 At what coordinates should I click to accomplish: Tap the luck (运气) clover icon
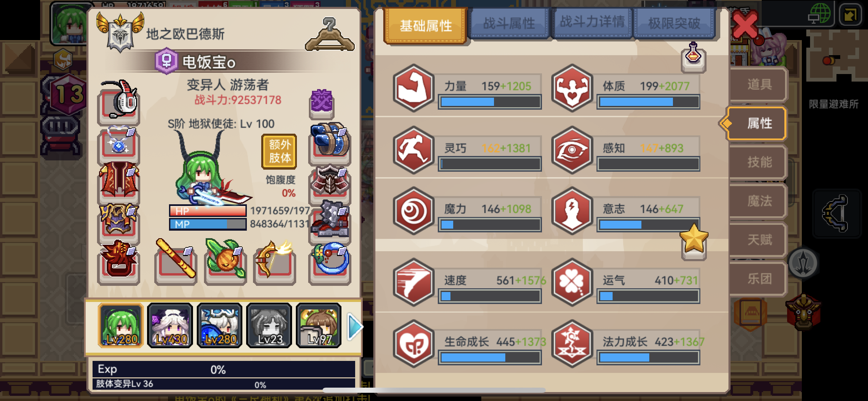(572, 282)
